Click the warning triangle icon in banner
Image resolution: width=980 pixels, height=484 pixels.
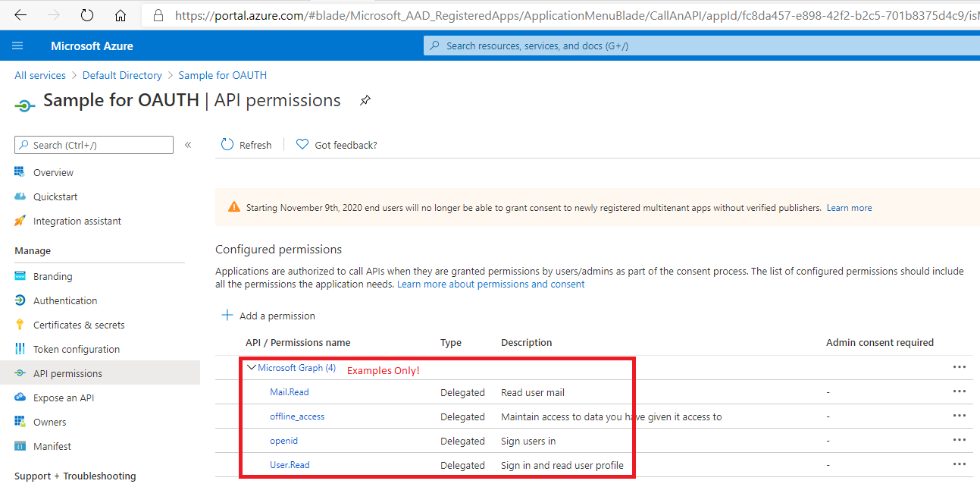[x=234, y=207]
